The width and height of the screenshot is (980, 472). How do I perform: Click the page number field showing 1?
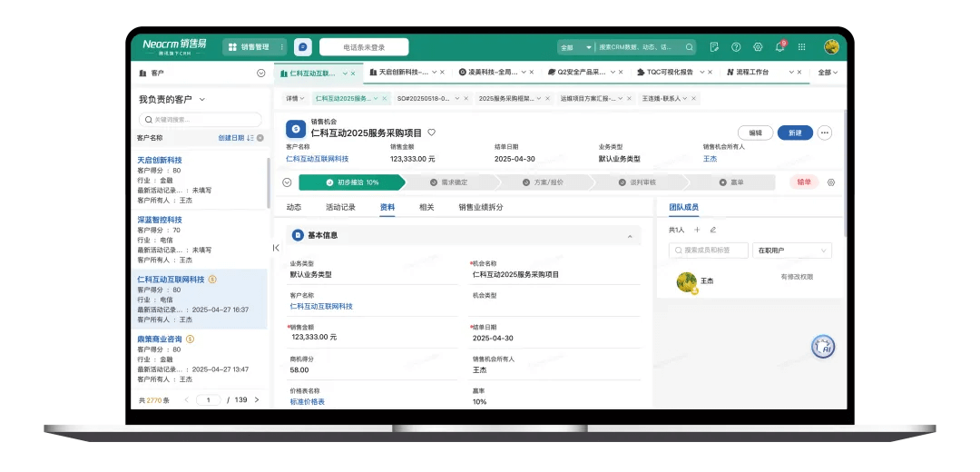pyautogui.click(x=208, y=399)
